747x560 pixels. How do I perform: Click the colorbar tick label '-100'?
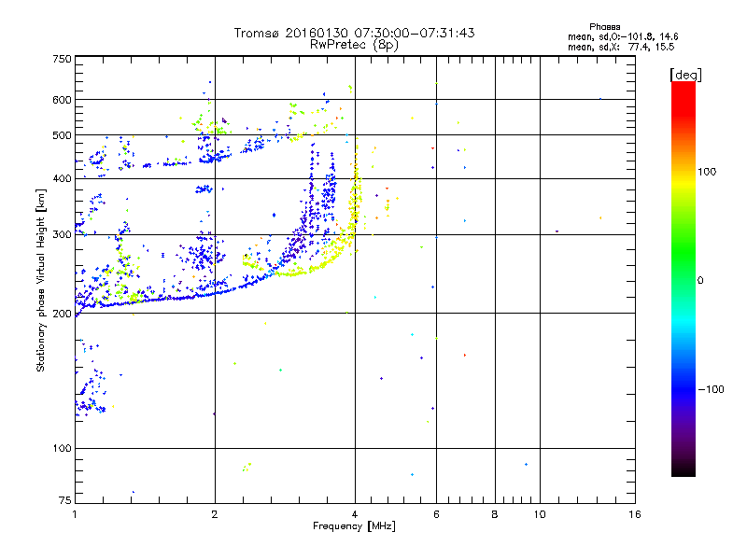click(711, 389)
